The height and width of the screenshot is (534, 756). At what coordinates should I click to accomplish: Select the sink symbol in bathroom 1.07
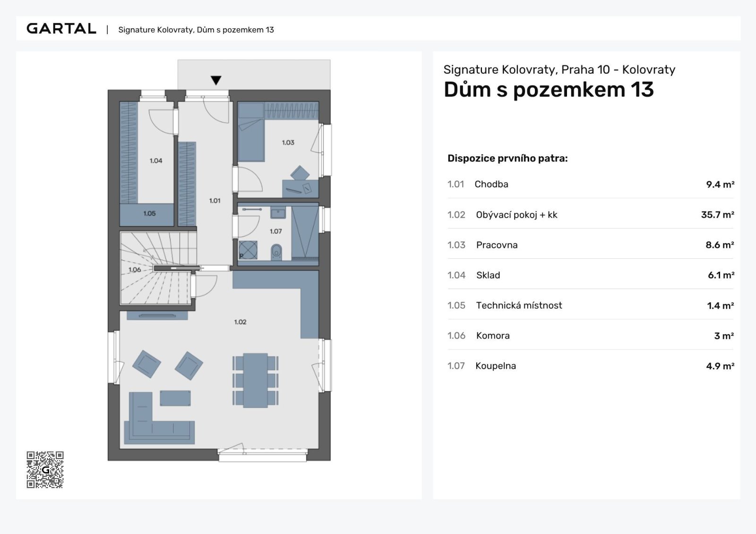click(278, 212)
